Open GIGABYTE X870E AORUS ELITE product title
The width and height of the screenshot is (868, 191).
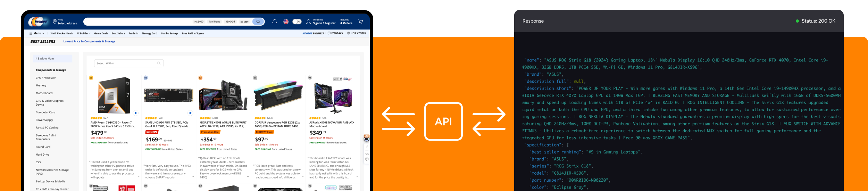coord(223,124)
